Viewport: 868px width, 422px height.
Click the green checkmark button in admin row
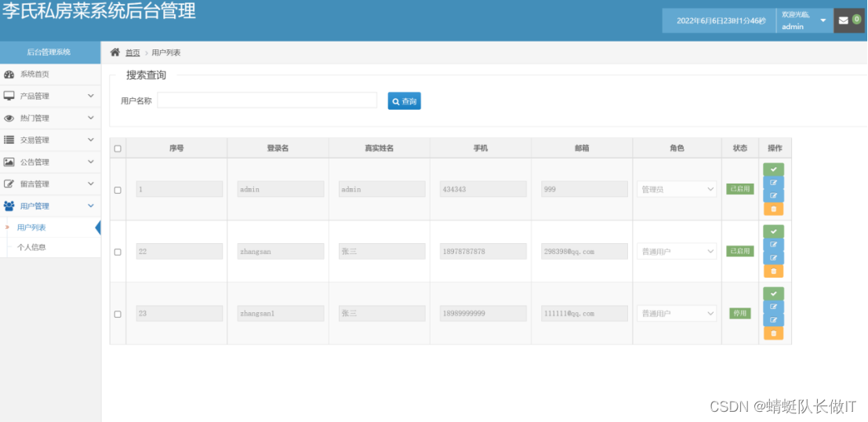point(773,169)
